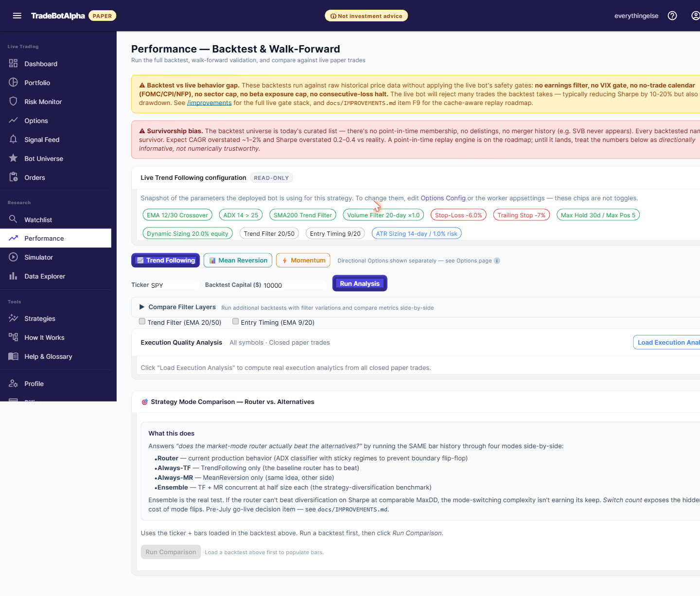700x596 pixels.
Task: Open the user account avatar icon
Action: pos(696,16)
